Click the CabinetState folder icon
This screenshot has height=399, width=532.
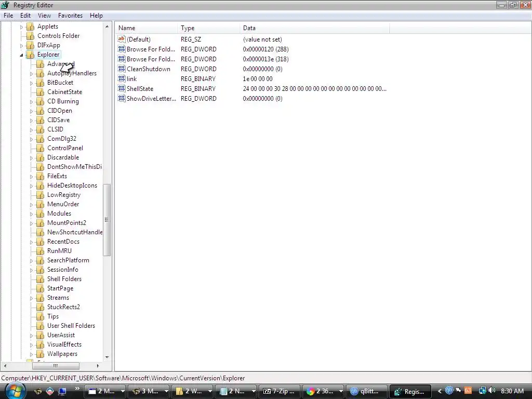pos(40,92)
